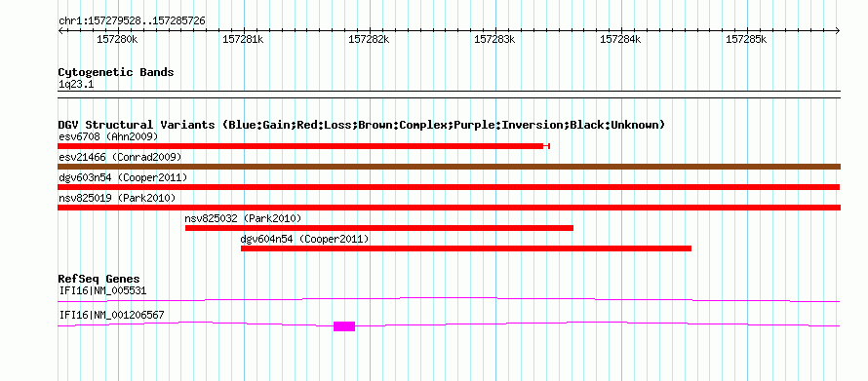Click the 157280k ruler tick label
This screenshot has height=381, width=868.
click(118, 39)
